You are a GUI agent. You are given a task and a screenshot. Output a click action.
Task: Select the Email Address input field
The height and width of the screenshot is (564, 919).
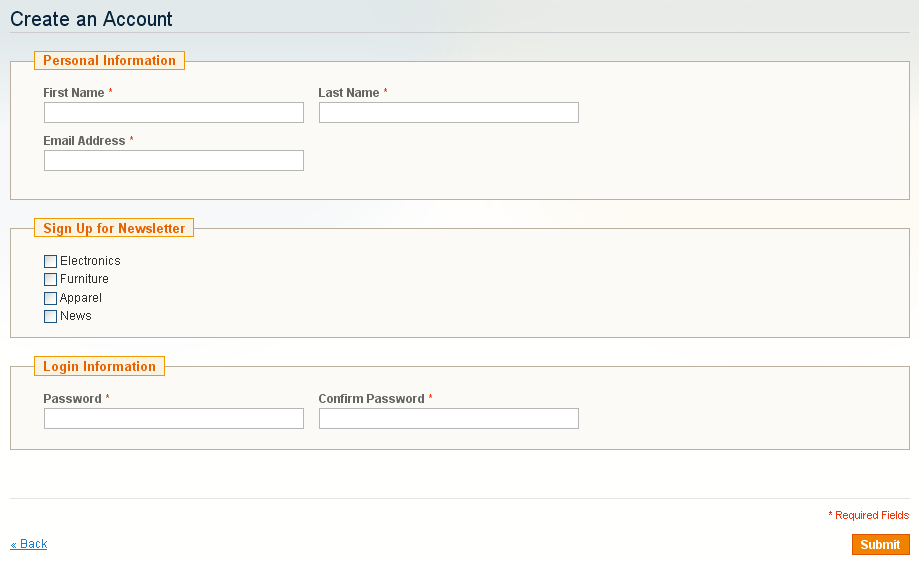pyautogui.click(x=173, y=161)
